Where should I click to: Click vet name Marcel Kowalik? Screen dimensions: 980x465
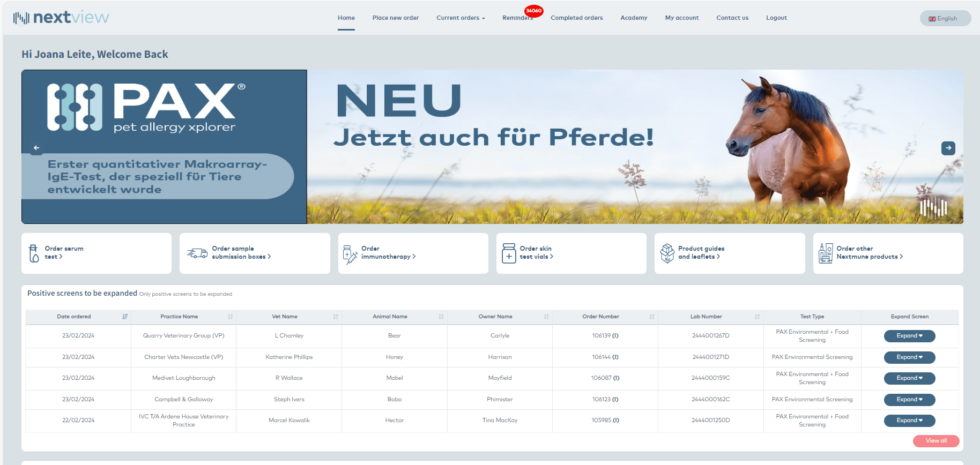(x=289, y=421)
